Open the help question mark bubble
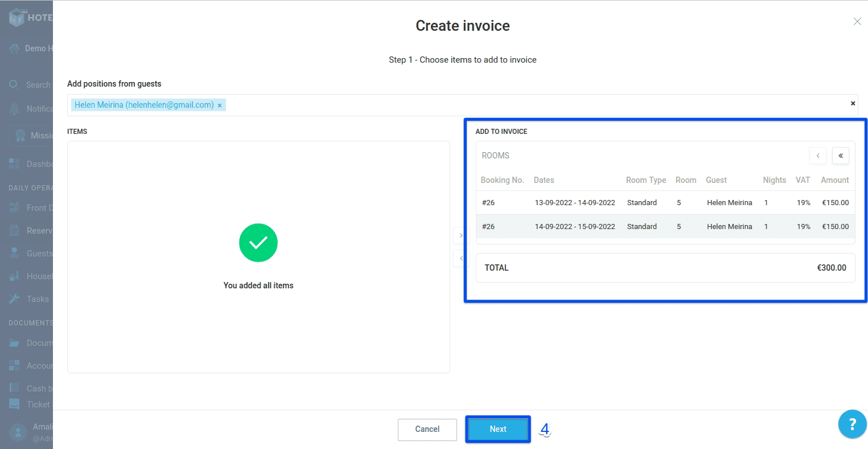 (x=852, y=424)
